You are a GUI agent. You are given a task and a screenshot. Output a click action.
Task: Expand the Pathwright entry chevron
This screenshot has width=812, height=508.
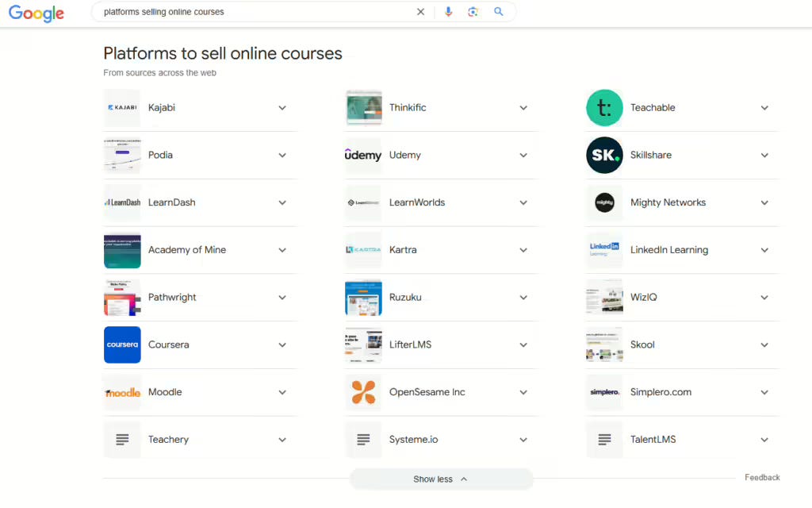282,298
